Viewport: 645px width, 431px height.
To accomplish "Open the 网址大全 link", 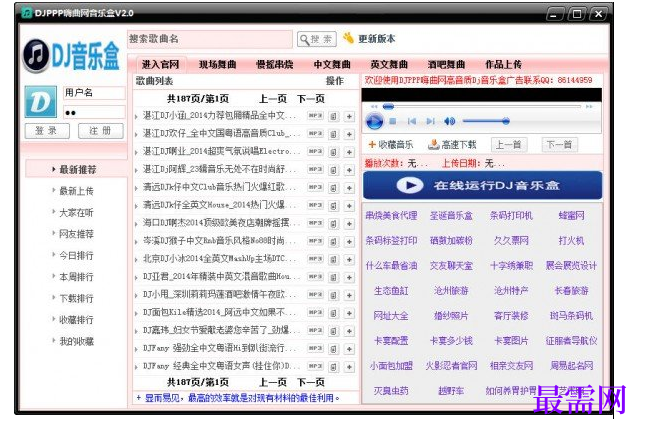I will pyautogui.click(x=391, y=316).
